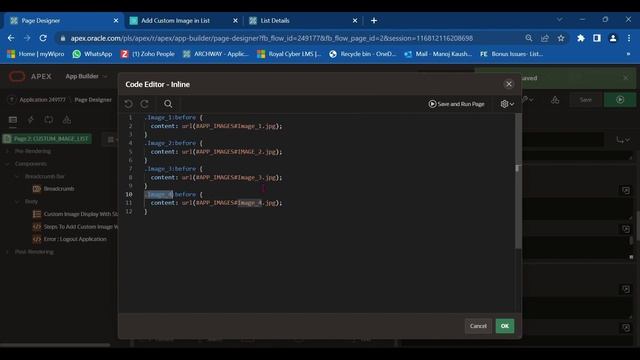Click code line 10 .Image_4:before
640x360 pixels.
(x=173, y=194)
